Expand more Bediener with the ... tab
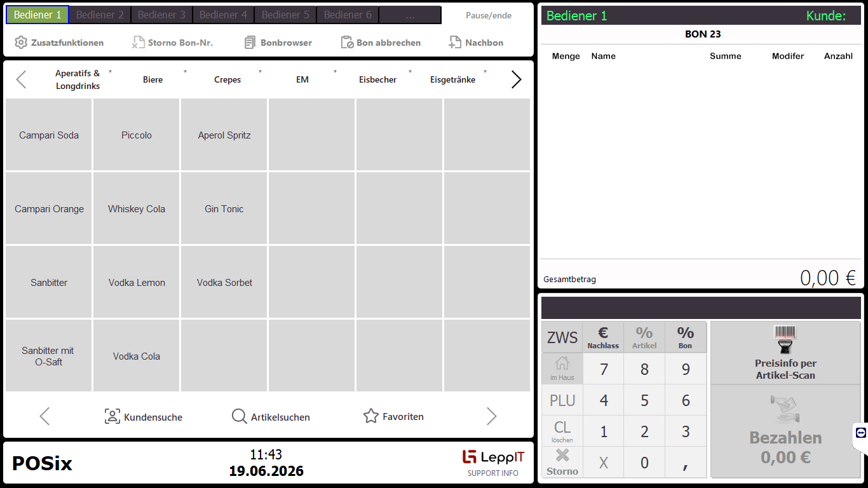868x488 pixels. 410,15
